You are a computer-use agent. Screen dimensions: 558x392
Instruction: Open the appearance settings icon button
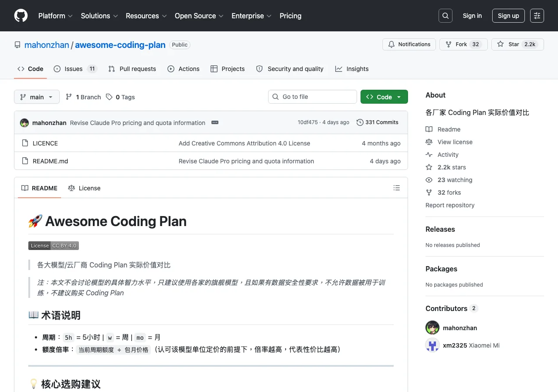(x=537, y=16)
